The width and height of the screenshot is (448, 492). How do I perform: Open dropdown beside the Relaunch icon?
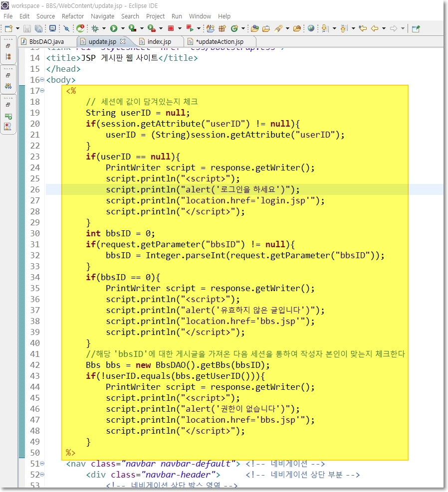tap(199, 28)
